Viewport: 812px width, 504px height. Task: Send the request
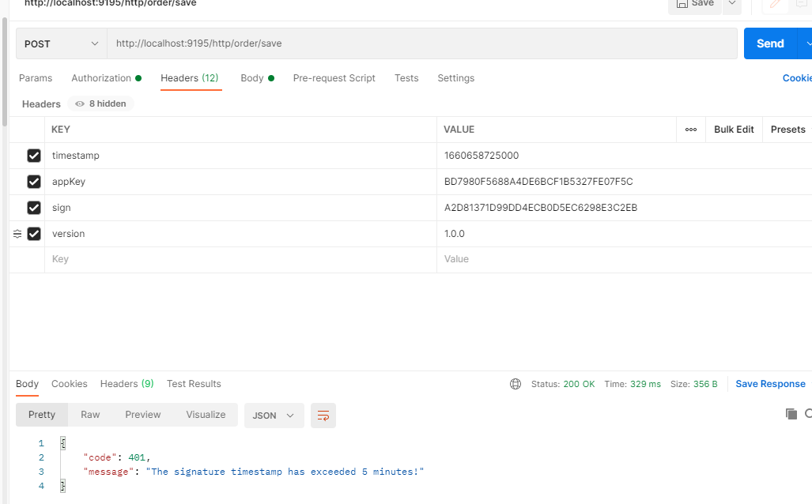click(771, 44)
